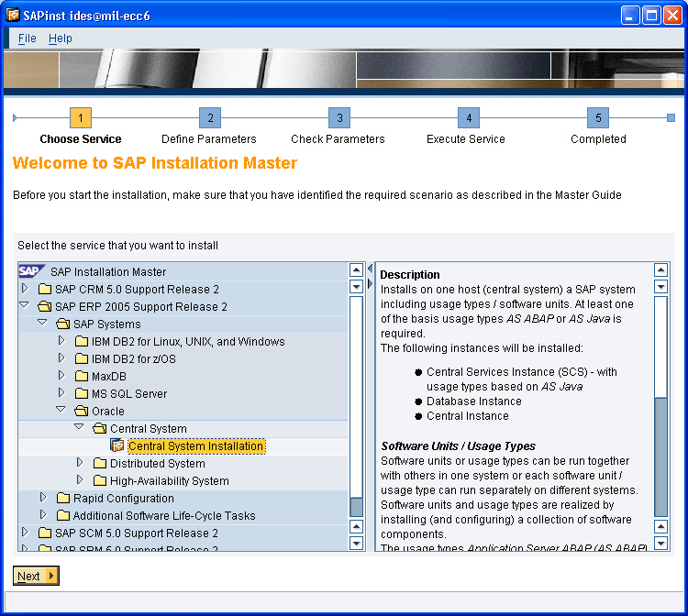Select High-Availability System tree item

coord(169,481)
